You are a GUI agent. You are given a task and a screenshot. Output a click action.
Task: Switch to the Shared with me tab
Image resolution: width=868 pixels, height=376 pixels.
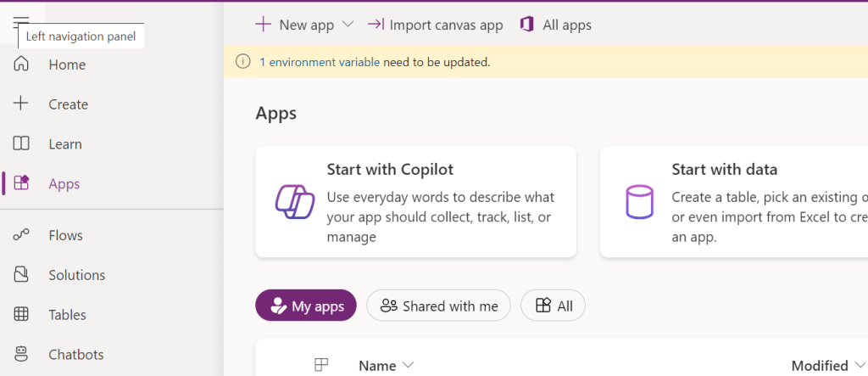[438, 306]
